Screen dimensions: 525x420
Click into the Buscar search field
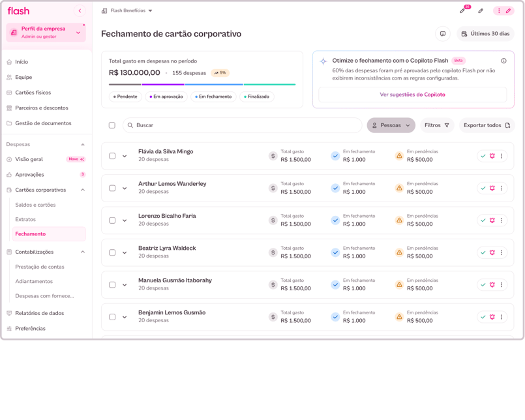tap(243, 125)
